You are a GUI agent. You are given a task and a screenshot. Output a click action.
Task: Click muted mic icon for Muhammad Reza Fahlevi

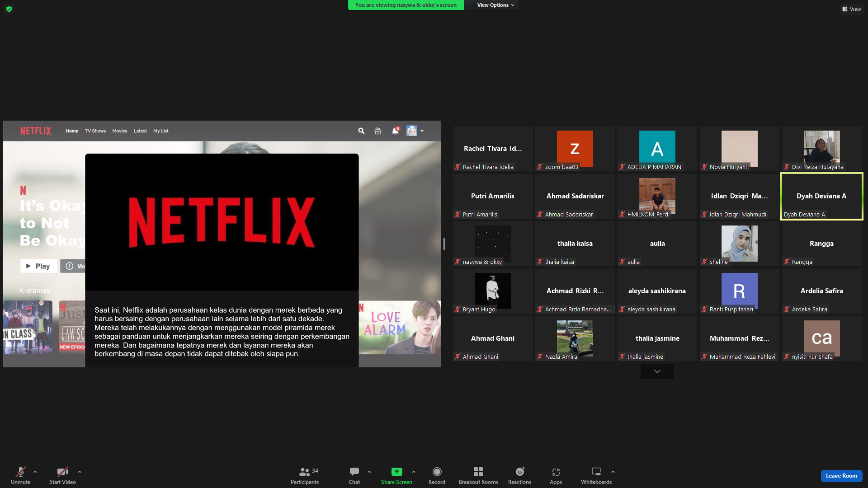tap(704, 357)
